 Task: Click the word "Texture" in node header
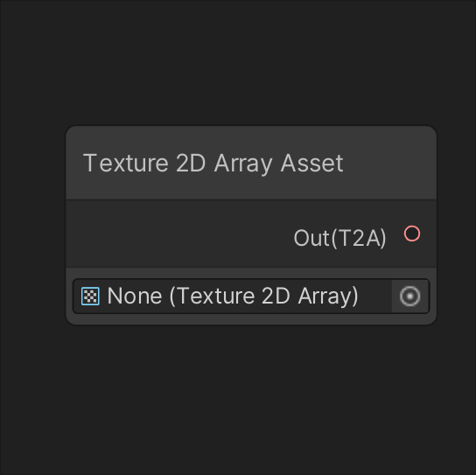(126, 164)
